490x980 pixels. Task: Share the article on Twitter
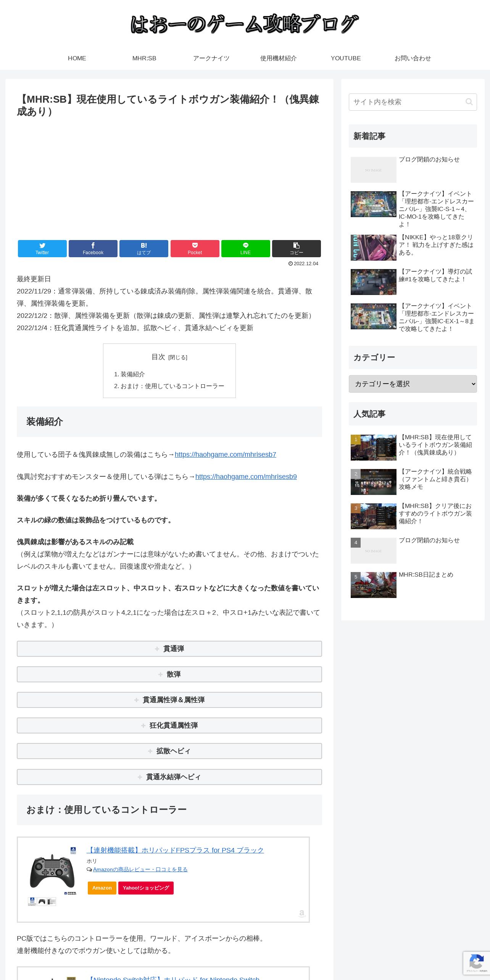pyautogui.click(x=42, y=248)
